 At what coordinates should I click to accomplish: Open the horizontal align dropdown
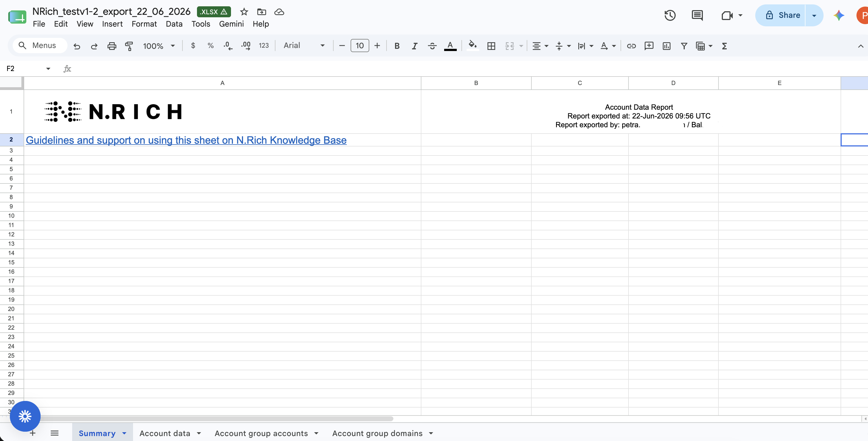point(540,46)
